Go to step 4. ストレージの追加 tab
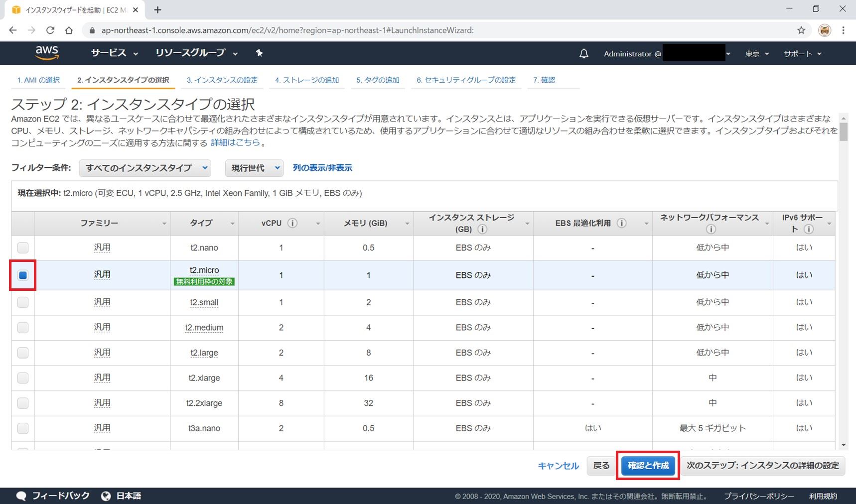The height and width of the screenshot is (504, 856). 307,80
